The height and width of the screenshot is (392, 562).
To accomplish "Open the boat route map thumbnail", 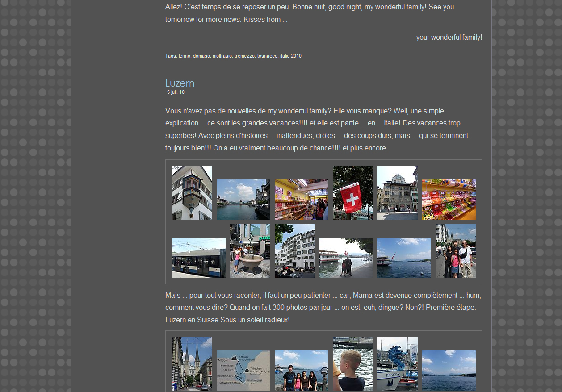I will pyautogui.click(x=243, y=371).
